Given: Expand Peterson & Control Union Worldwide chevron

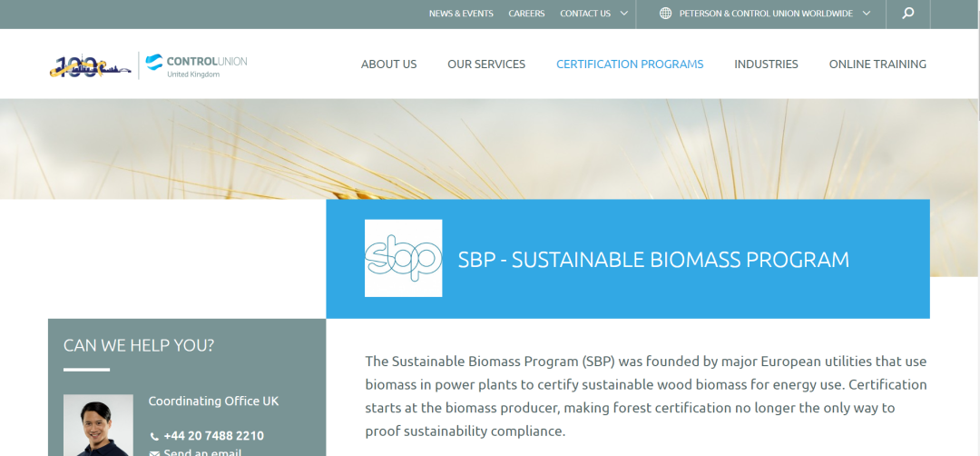Looking at the screenshot, I should tap(867, 13).
